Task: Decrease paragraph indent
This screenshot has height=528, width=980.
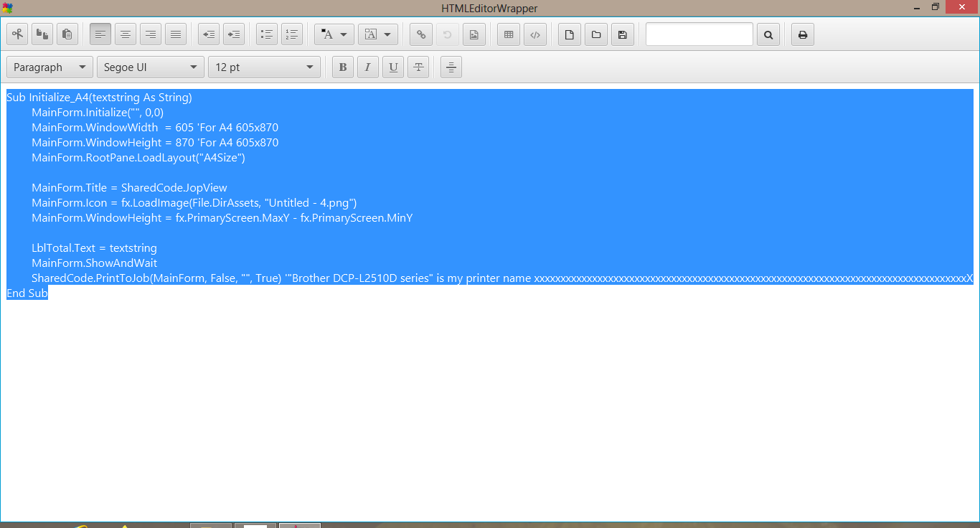Action: (x=209, y=34)
